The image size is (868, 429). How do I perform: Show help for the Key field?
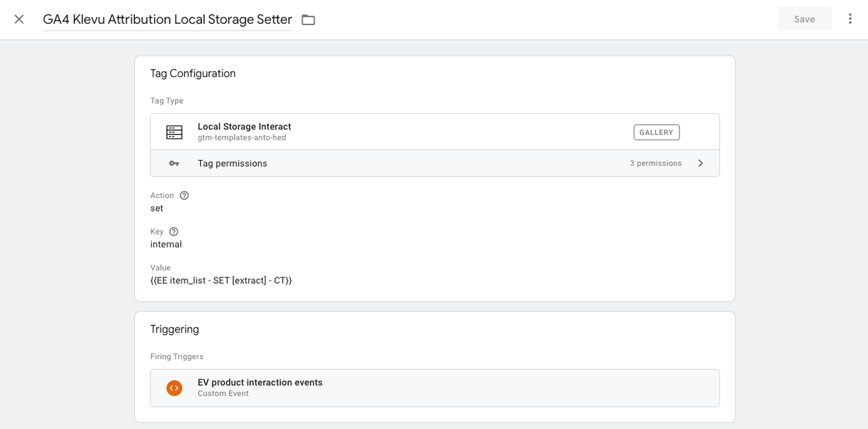(x=174, y=232)
